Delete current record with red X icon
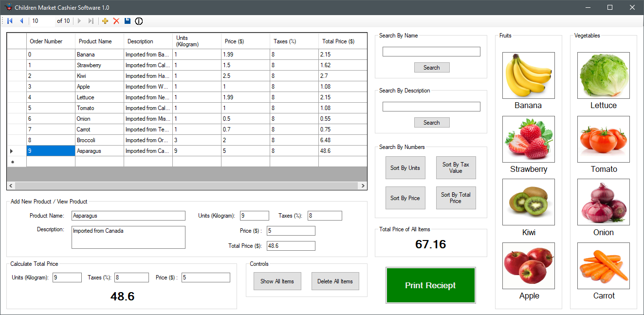 click(116, 21)
